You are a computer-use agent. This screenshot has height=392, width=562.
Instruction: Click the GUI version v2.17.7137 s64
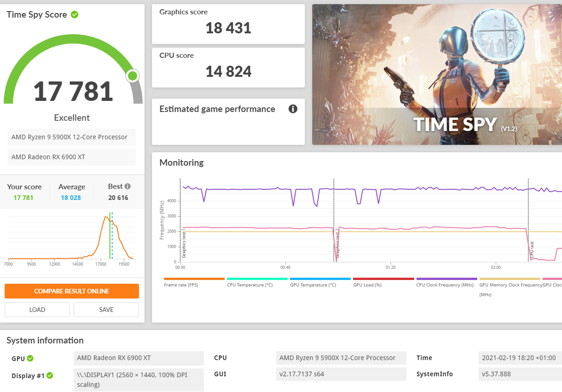click(341, 374)
